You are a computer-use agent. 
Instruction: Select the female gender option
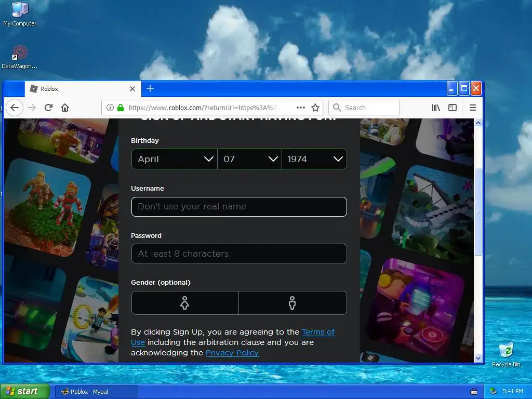coord(185,303)
